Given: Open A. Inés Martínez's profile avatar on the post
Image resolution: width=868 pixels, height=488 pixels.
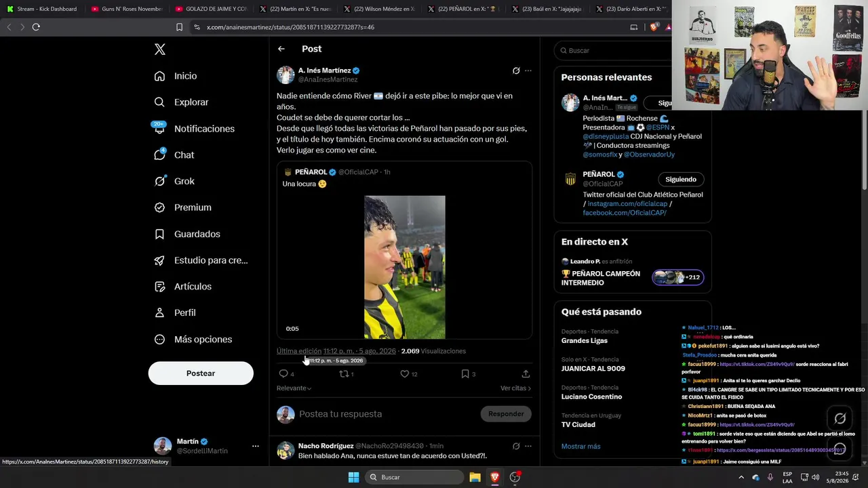Looking at the screenshot, I should pyautogui.click(x=285, y=75).
